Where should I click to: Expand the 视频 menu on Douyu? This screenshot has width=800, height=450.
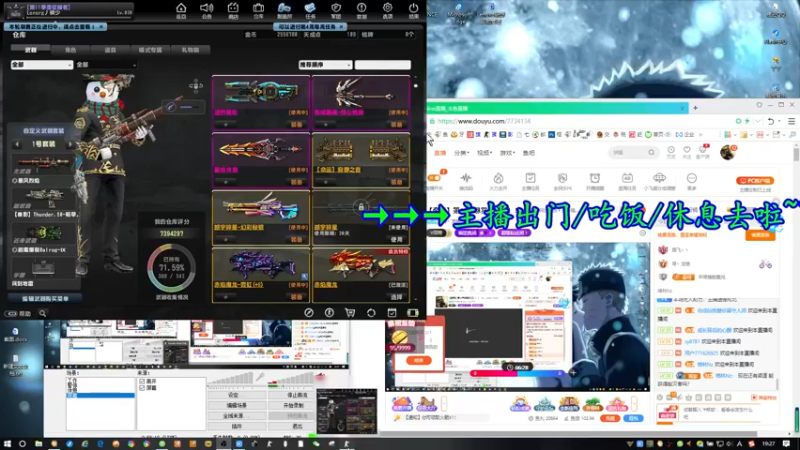[x=484, y=153]
